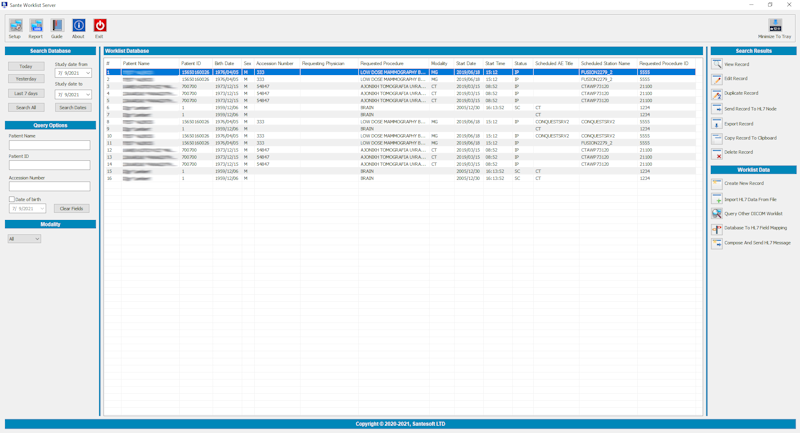Expand the Study date to picker
This screenshot has width=800, height=433.
tap(87, 95)
